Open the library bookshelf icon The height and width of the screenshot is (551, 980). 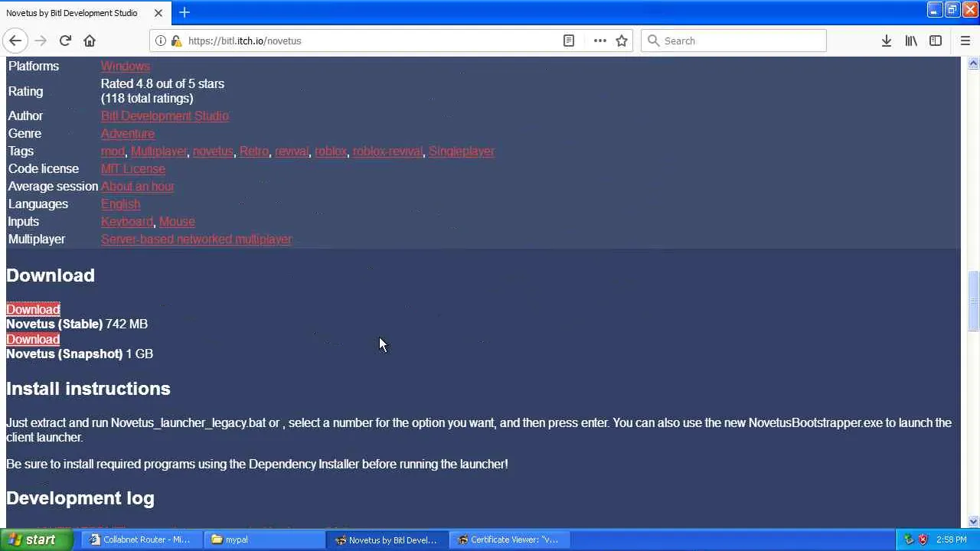click(911, 41)
